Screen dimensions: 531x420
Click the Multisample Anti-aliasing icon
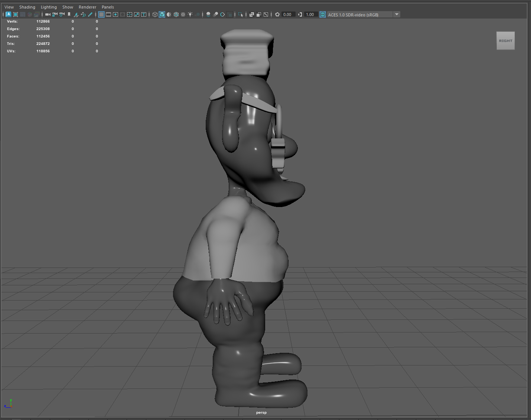click(222, 14)
